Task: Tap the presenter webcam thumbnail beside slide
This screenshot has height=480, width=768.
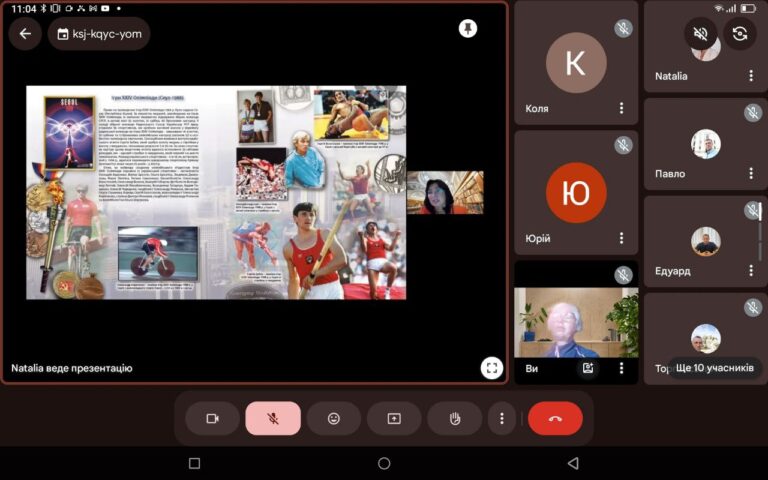Action: pyautogui.click(x=445, y=192)
